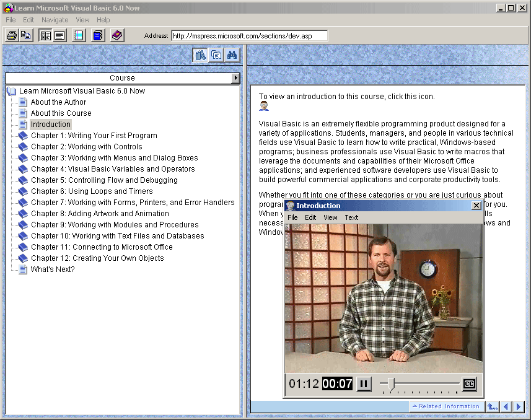The width and height of the screenshot is (531, 420).
Task: Open the File menu in main window
Action: coord(11,20)
